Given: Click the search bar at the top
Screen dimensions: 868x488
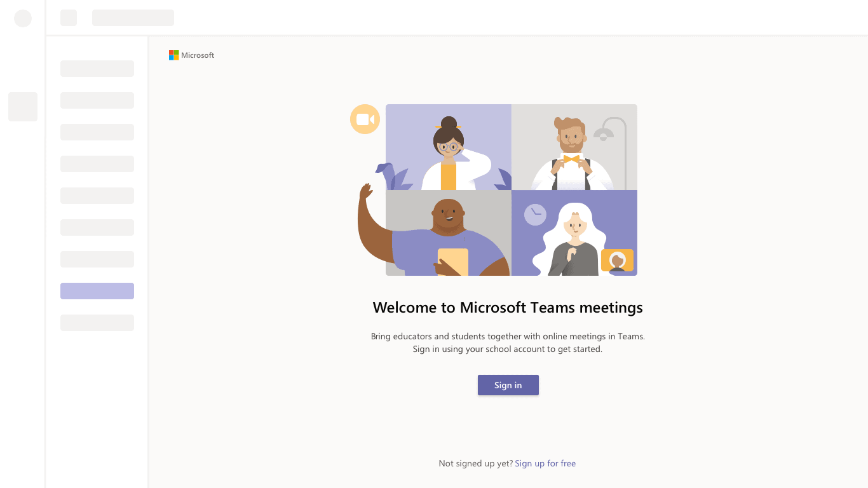Looking at the screenshot, I should pos(133,17).
